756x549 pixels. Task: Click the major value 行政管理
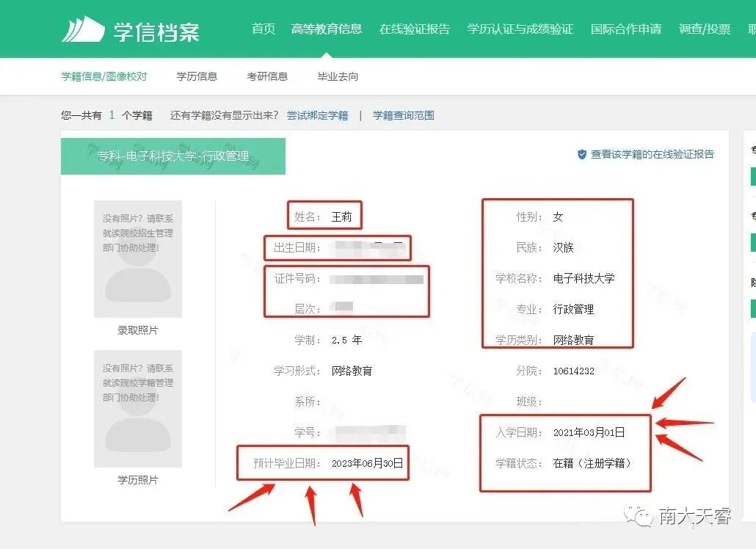coord(573,310)
